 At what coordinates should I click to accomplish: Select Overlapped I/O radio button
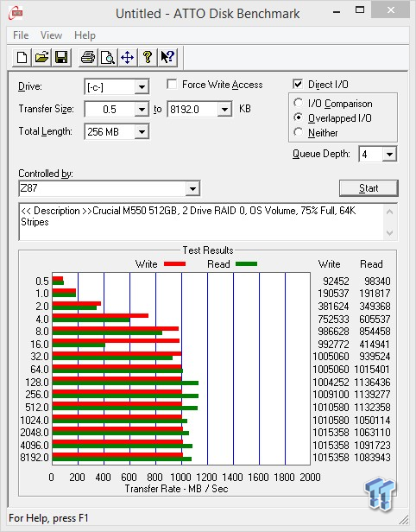coord(299,117)
